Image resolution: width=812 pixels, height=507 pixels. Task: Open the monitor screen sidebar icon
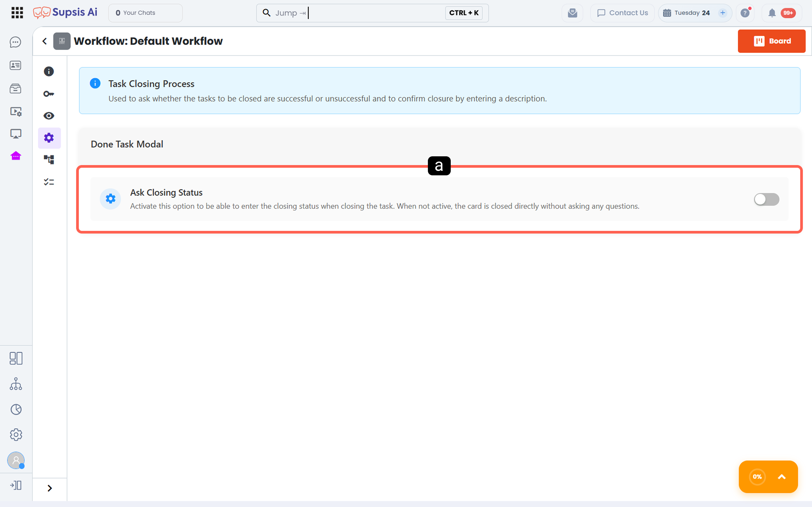pos(16,134)
